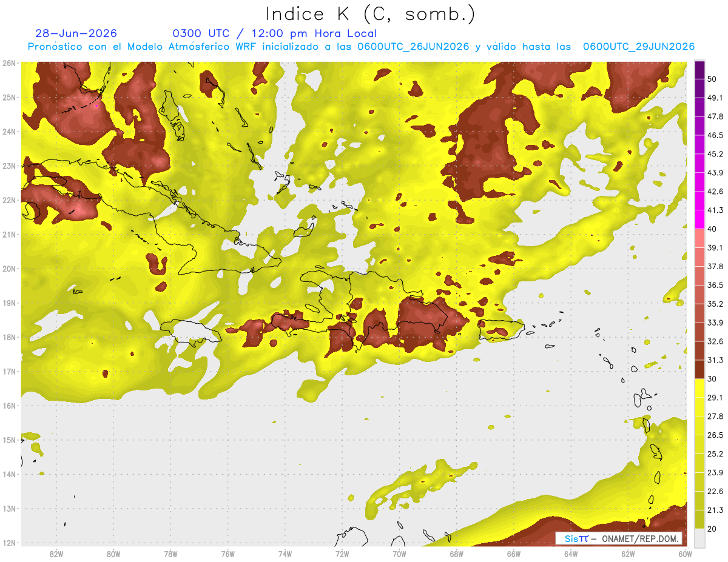Viewport: 728px width, 562px height.
Task: Click the 'Indice K (C, somb.)' title
Action: pos(370,14)
